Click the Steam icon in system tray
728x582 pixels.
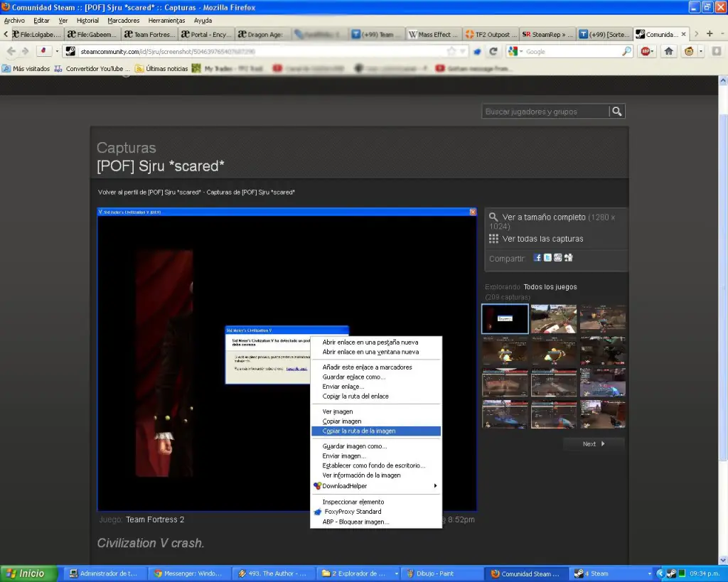coord(671,573)
